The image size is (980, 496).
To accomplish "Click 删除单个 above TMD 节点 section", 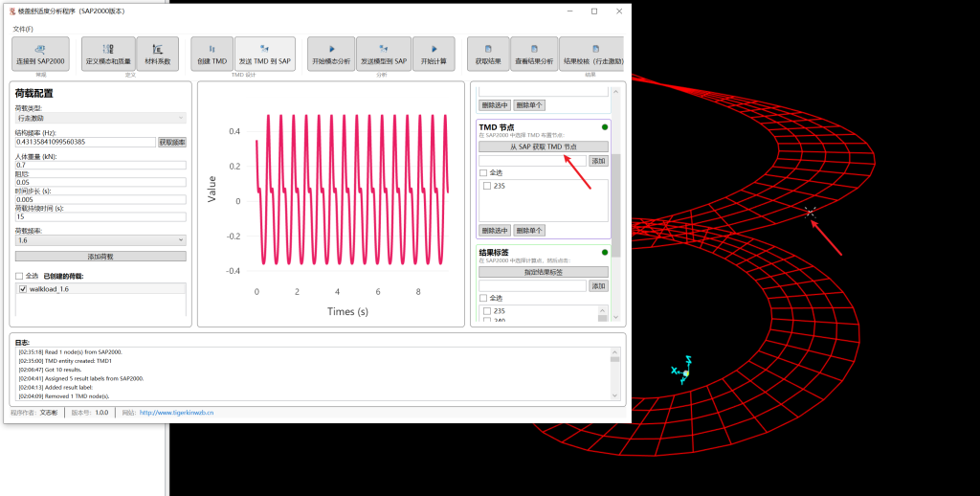I will pyautogui.click(x=528, y=105).
